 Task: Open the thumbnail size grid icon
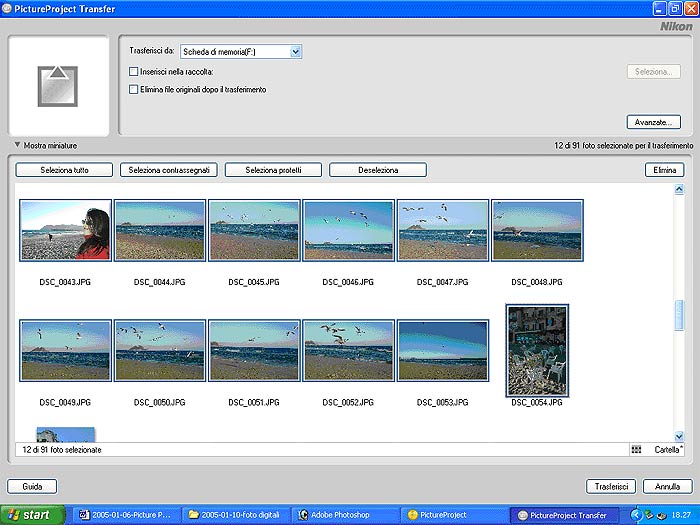coord(636,450)
